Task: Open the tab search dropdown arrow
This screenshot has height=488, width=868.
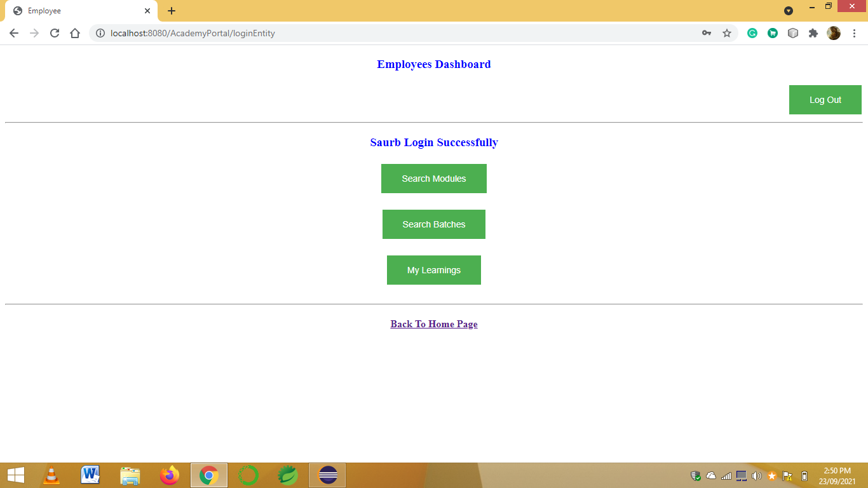Action: (x=789, y=10)
